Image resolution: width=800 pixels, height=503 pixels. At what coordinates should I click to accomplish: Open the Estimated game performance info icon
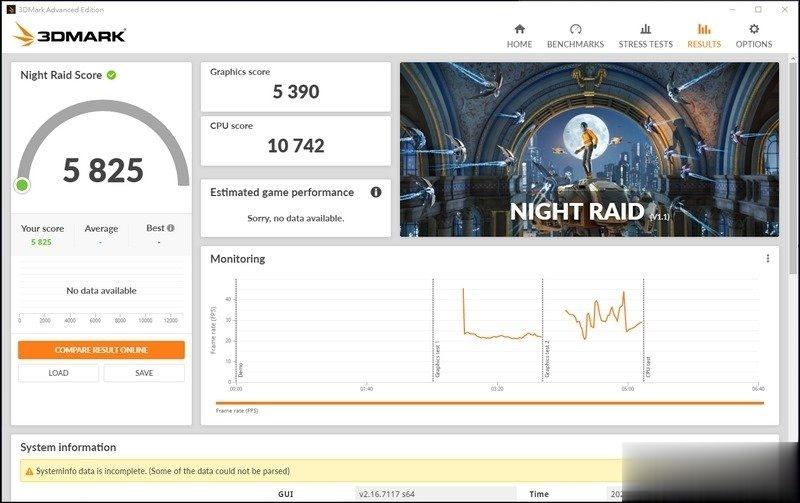[376, 192]
